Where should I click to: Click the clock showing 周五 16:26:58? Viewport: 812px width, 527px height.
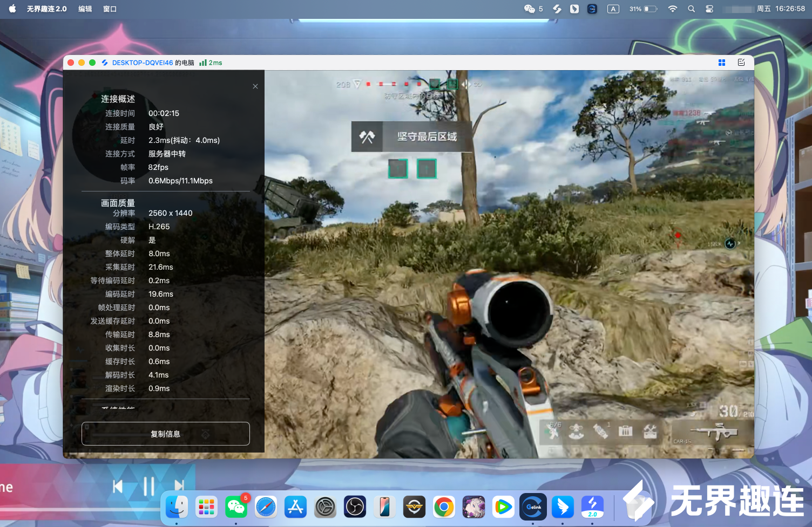(781, 9)
